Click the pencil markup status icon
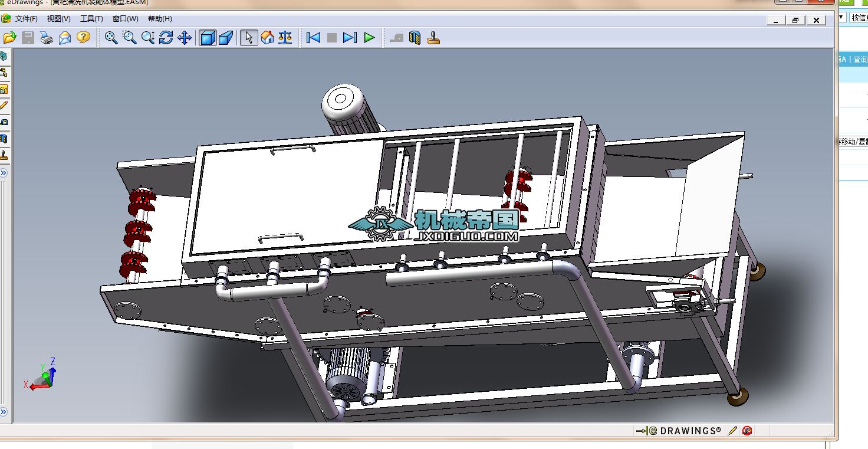The width and height of the screenshot is (868, 449). 732,431
